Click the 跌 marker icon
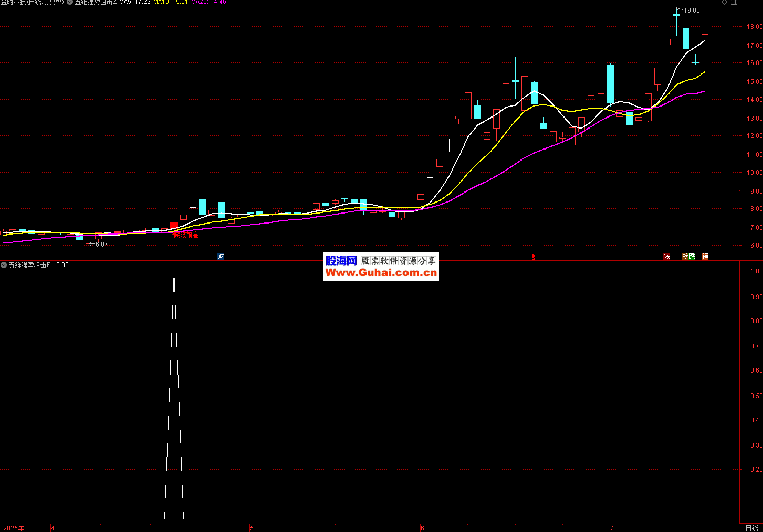 coord(692,256)
